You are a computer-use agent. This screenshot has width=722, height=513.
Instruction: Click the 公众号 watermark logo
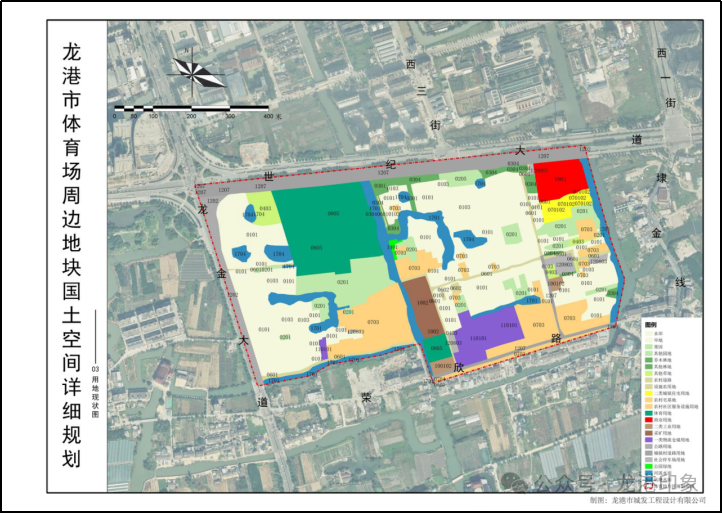[514, 482]
